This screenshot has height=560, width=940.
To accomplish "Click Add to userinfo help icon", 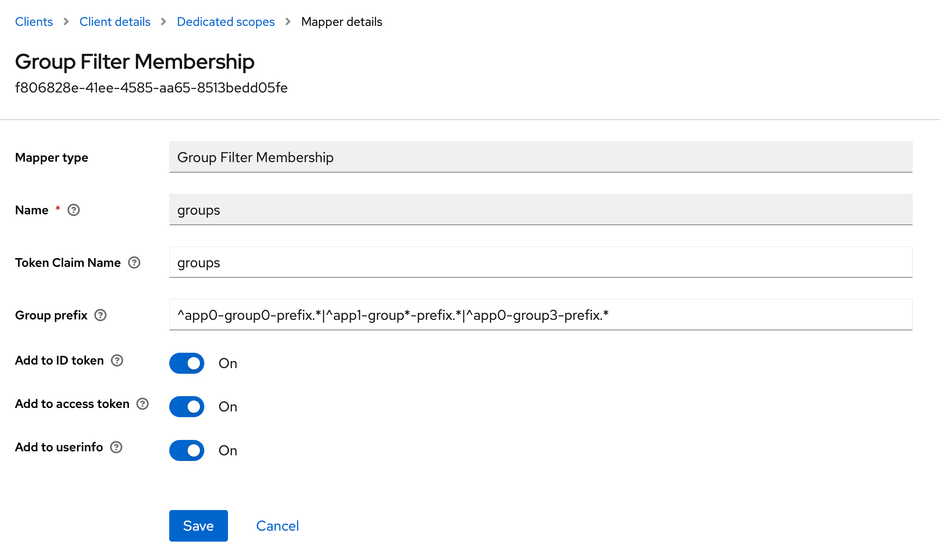I will pos(116,447).
